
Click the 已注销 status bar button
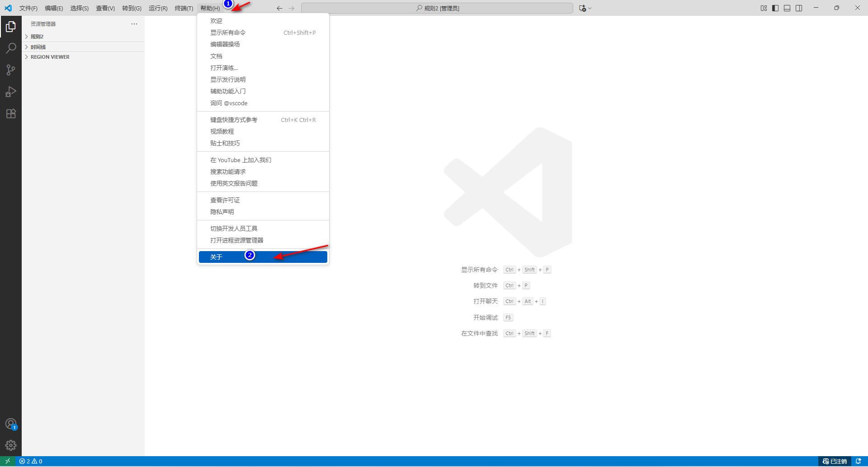[835, 461]
